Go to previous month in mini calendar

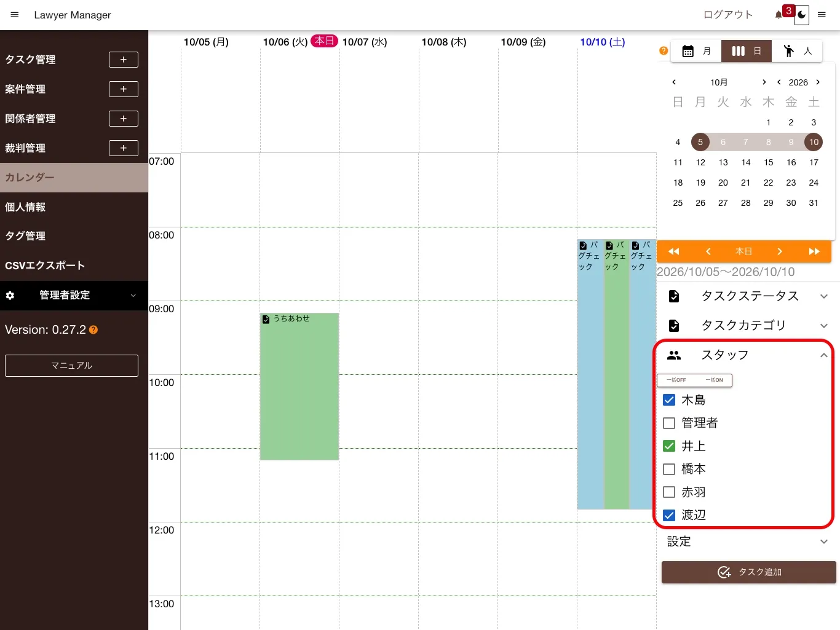coord(674,82)
